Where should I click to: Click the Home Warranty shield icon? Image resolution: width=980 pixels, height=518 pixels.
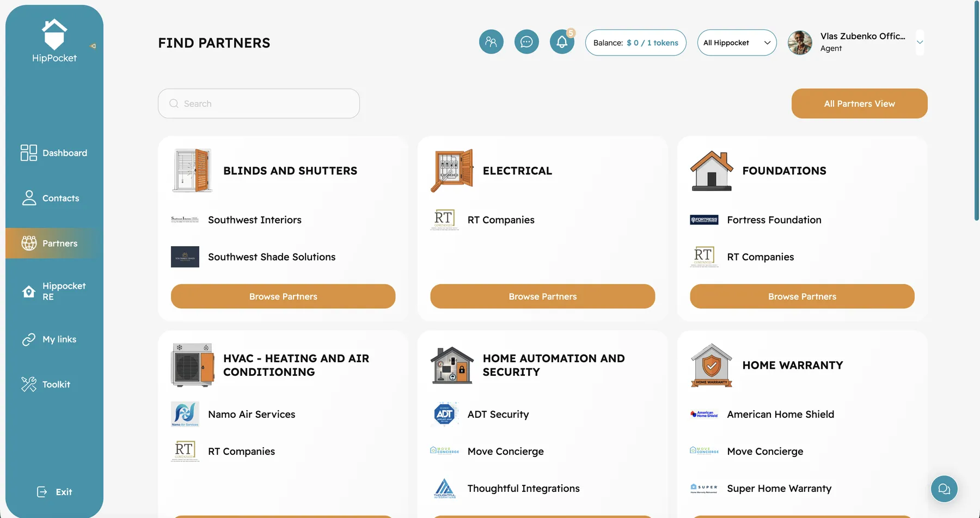pyautogui.click(x=712, y=365)
